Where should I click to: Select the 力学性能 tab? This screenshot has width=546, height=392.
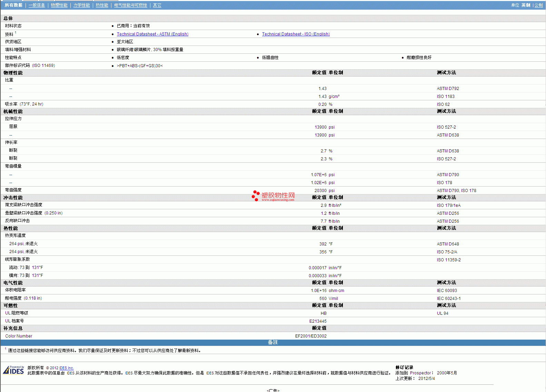click(x=82, y=5)
